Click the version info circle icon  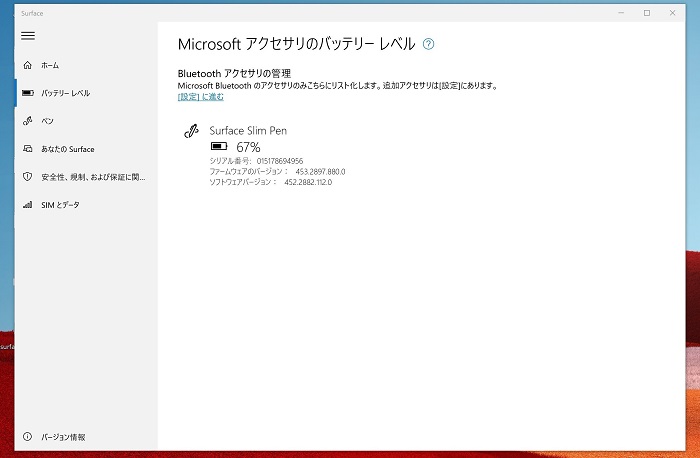point(27,437)
